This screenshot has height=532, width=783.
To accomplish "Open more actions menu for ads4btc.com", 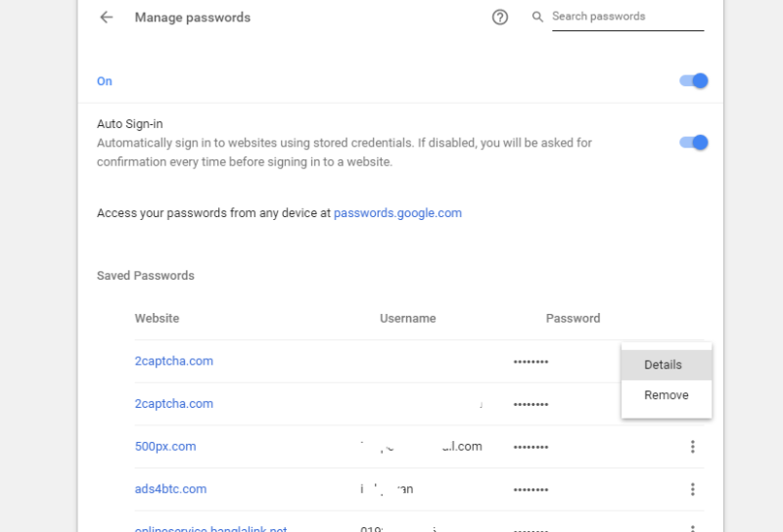I will click(693, 489).
